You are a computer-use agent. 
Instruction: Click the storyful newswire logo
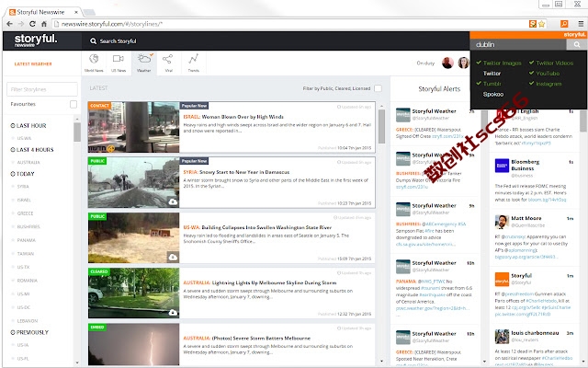click(35, 40)
